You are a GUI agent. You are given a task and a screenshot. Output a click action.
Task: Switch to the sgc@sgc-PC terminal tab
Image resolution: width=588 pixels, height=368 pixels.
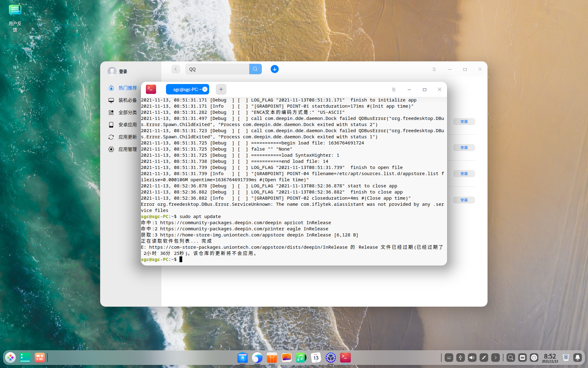click(186, 89)
